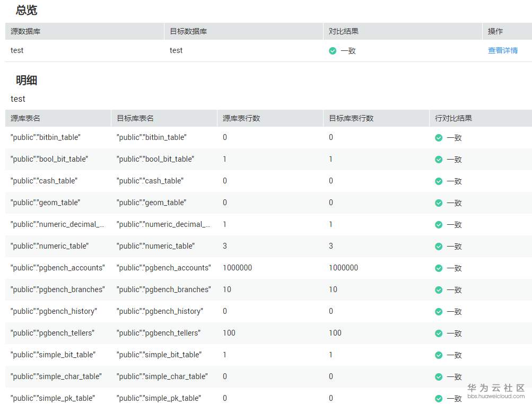Click the source database name test in overview

(17, 50)
